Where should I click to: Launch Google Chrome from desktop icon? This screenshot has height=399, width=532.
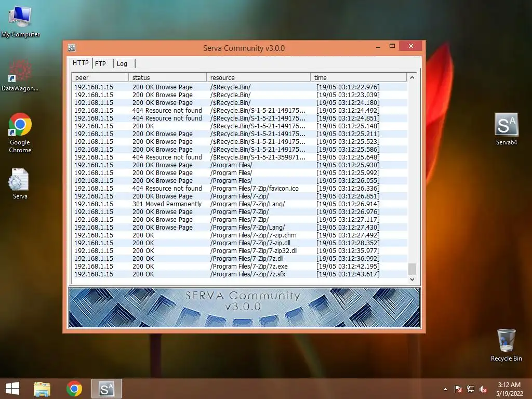pyautogui.click(x=20, y=132)
